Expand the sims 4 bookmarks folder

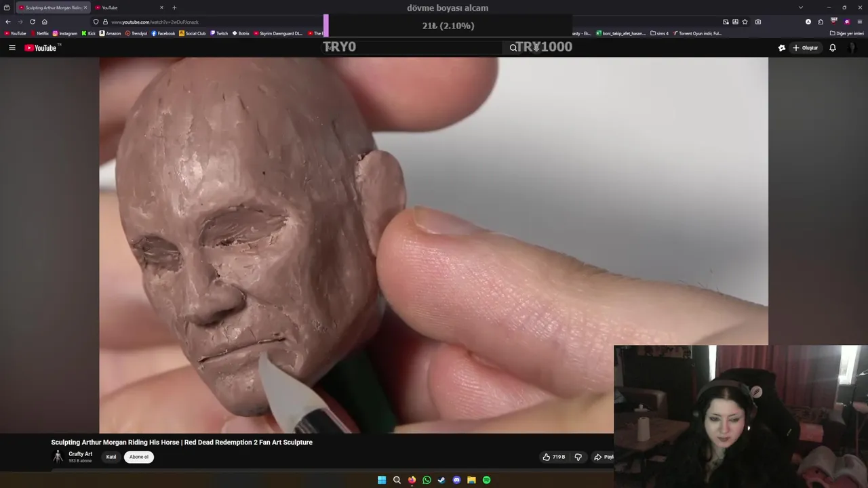[659, 33]
